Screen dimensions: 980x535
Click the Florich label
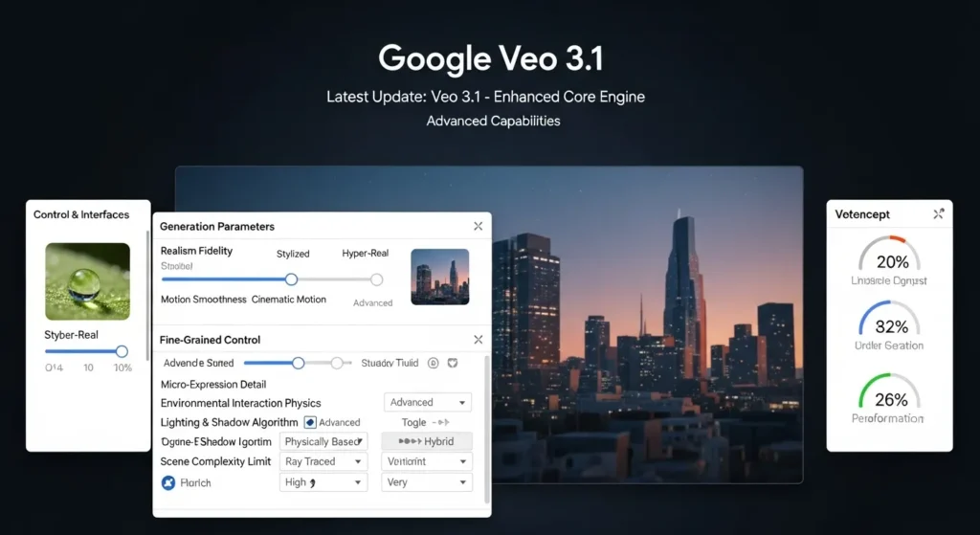pyautogui.click(x=195, y=482)
